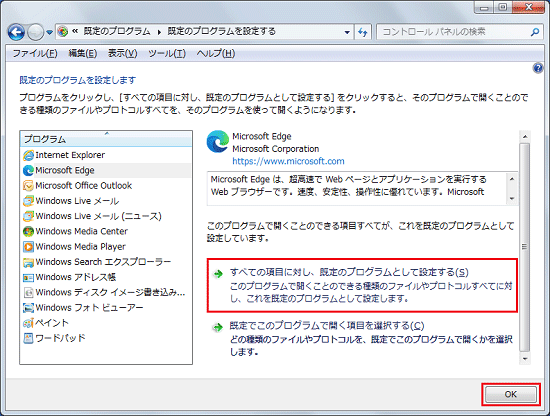This screenshot has height=416, width=550.
Task: Click the Internet Explorer icon in program list
Action: 28,155
